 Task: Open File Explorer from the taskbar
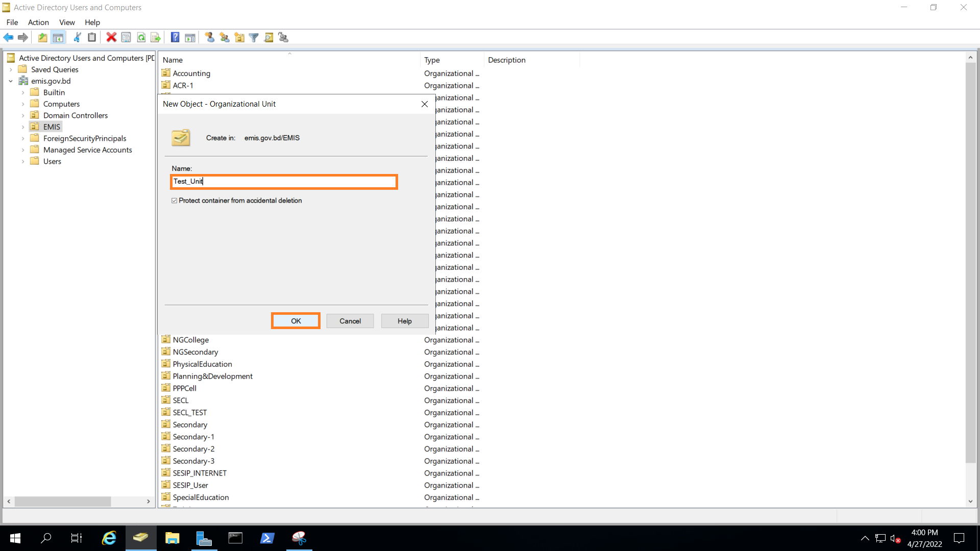[173, 538]
